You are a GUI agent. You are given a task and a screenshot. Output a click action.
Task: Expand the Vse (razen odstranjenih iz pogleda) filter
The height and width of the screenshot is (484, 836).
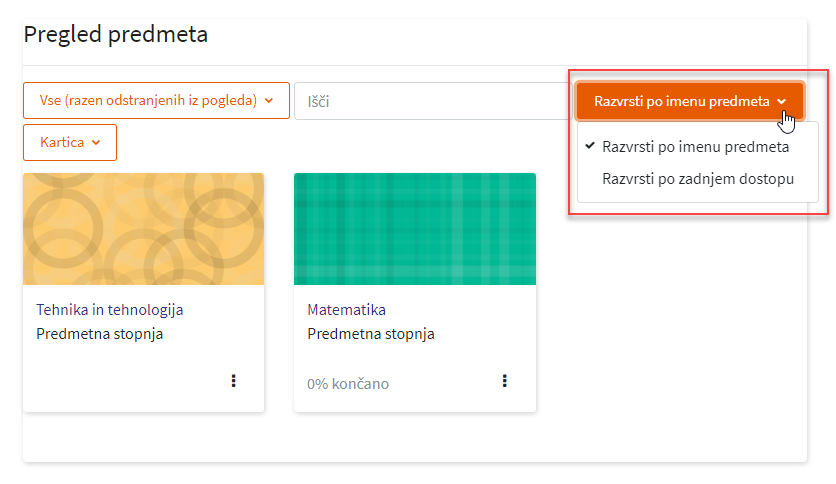(156, 101)
